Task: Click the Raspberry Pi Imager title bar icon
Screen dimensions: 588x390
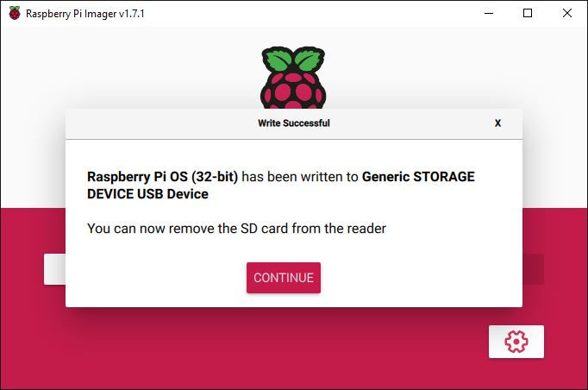Action: (15, 13)
